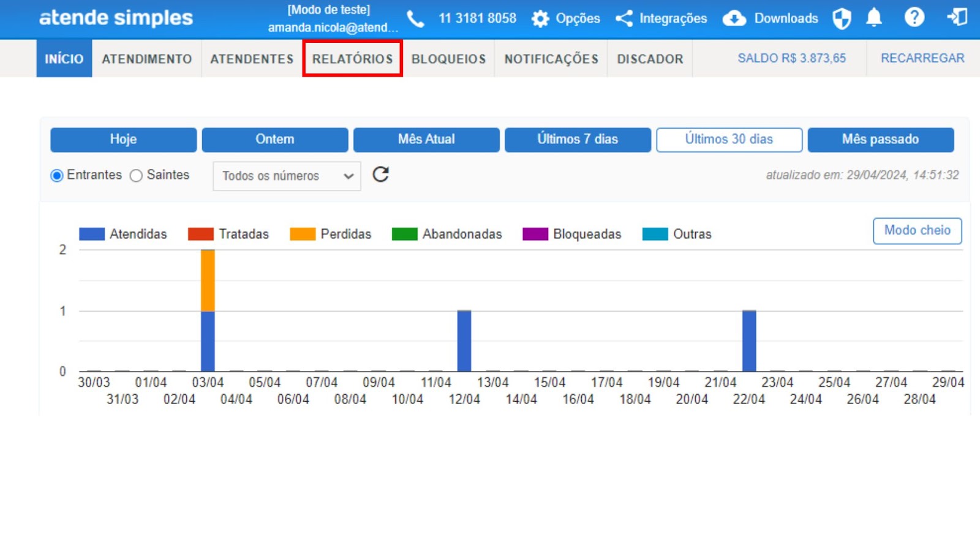This screenshot has width=980, height=551.
Task: Toggle Atendidas blue legend swatch
Action: (92, 234)
